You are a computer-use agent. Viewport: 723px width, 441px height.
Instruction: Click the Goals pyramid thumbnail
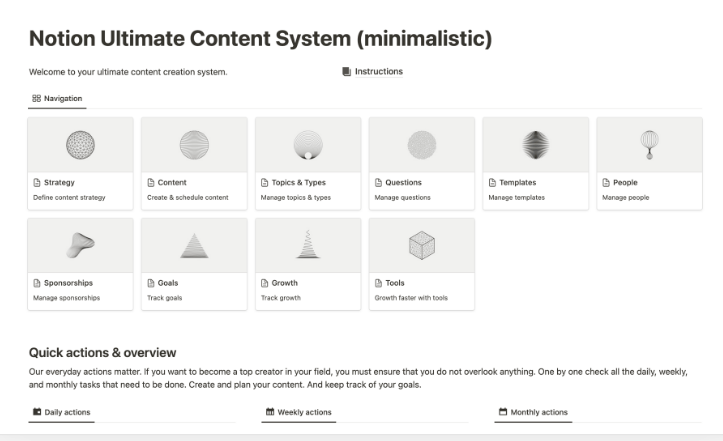click(194, 245)
